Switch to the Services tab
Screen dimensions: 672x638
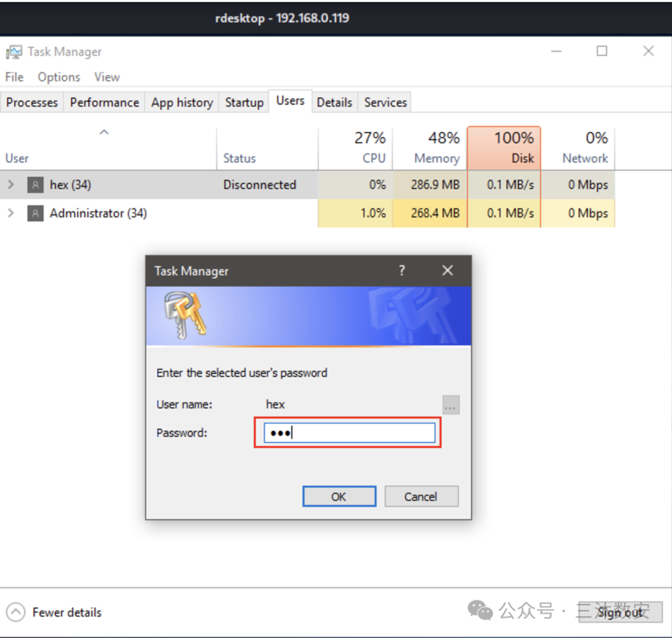tap(385, 103)
